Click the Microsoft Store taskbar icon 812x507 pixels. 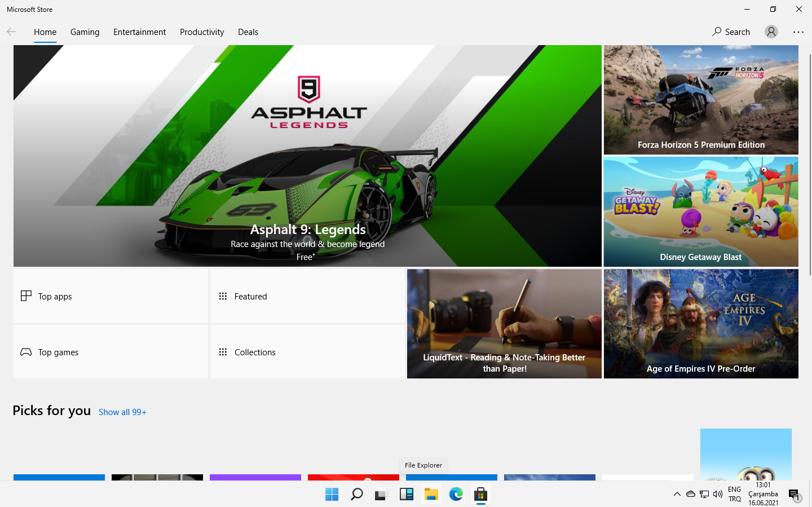coord(480,495)
